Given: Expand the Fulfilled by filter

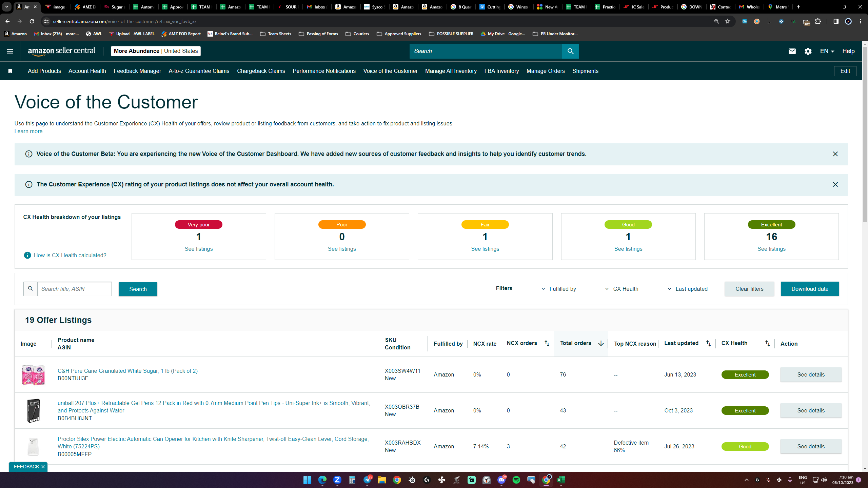Looking at the screenshot, I should (559, 289).
